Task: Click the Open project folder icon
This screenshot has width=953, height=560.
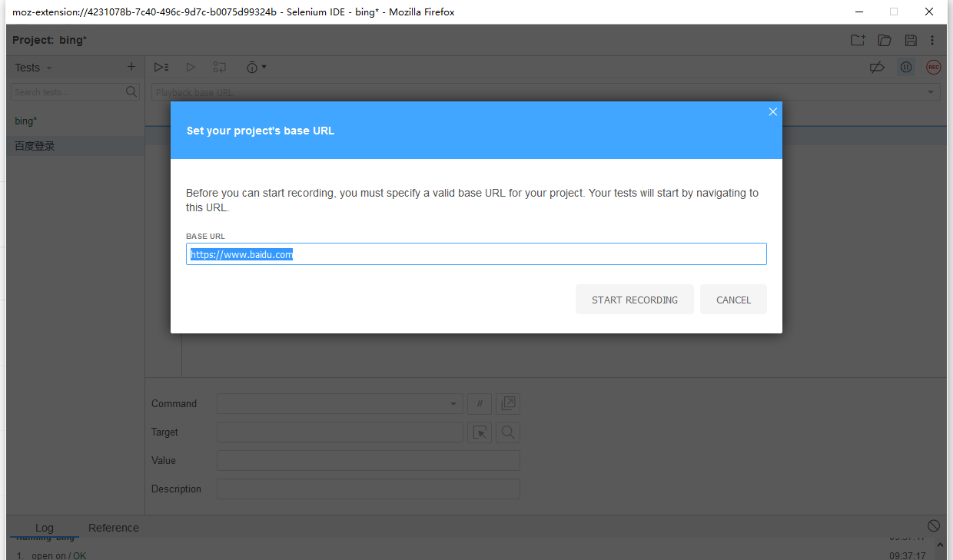Action: tap(885, 40)
